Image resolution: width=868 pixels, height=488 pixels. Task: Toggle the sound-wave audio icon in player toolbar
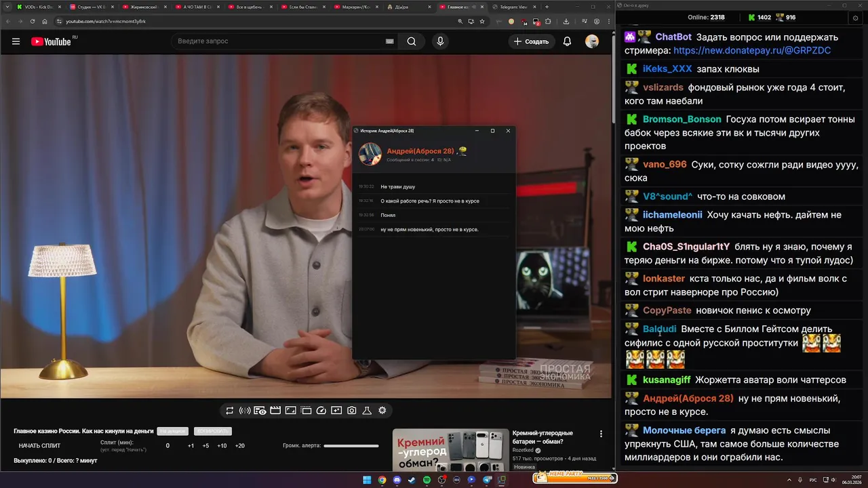click(x=245, y=411)
